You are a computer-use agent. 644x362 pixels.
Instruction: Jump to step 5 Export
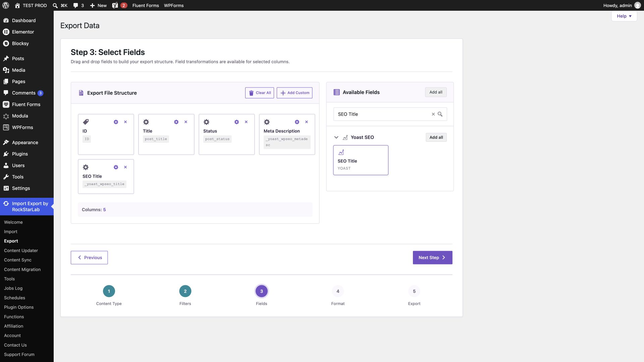pos(414,291)
